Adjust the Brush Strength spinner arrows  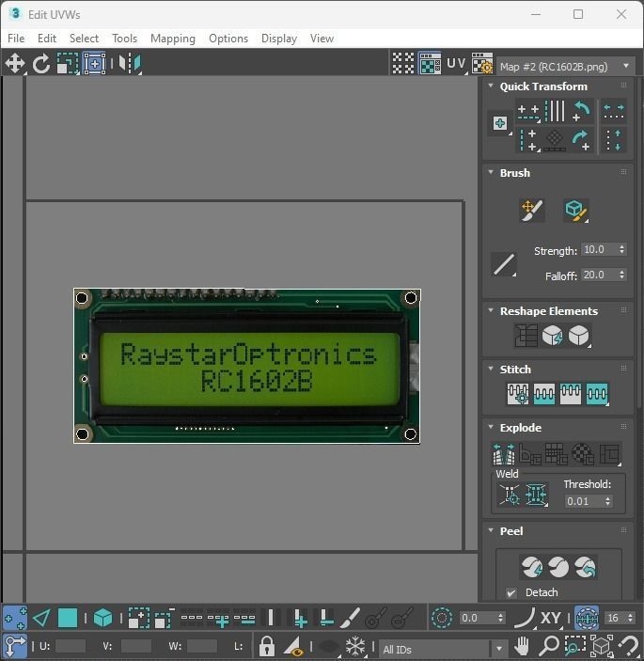621,249
